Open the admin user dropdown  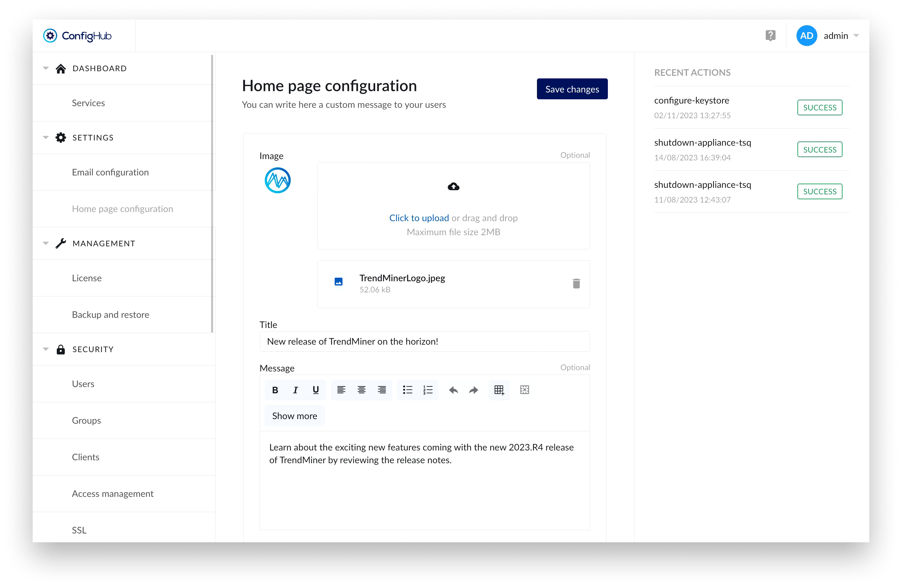[856, 36]
